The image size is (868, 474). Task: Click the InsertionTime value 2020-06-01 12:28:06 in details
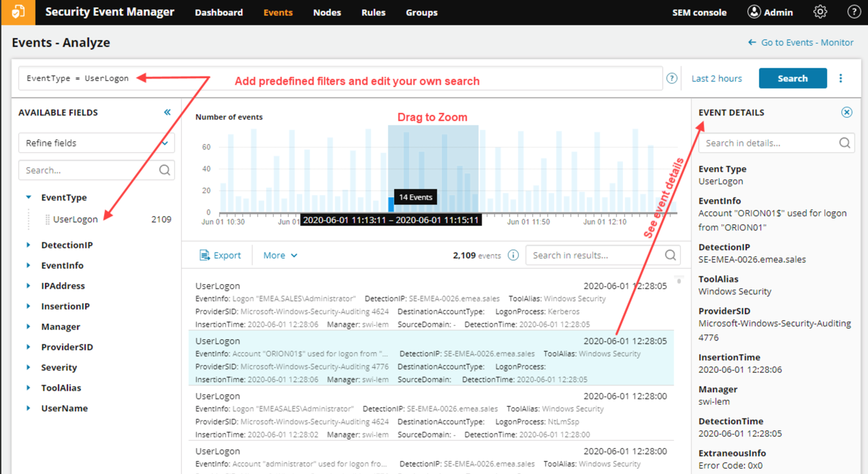[740, 370]
